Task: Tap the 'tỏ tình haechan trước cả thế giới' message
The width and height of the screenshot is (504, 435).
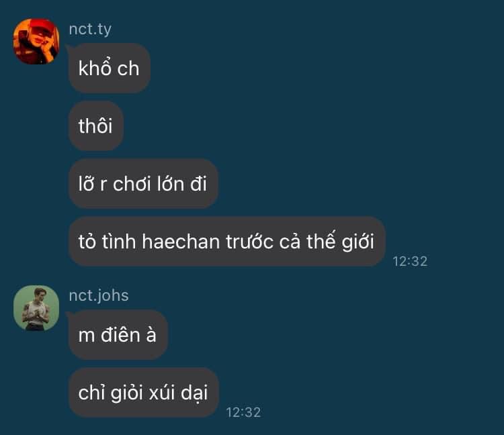Action: (x=226, y=242)
